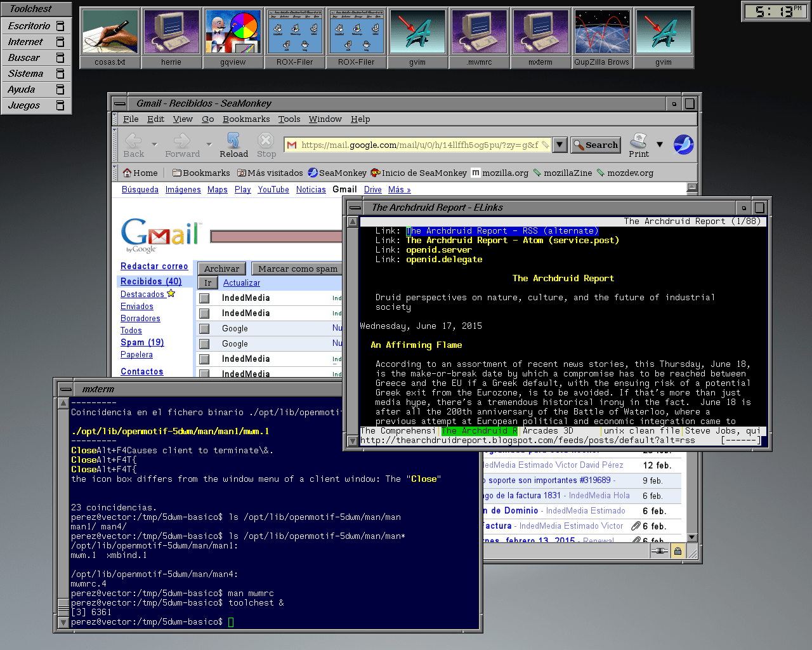812x650 pixels.
Task: Switch to the 'unix clean file' ELinks tab
Action: (x=642, y=431)
